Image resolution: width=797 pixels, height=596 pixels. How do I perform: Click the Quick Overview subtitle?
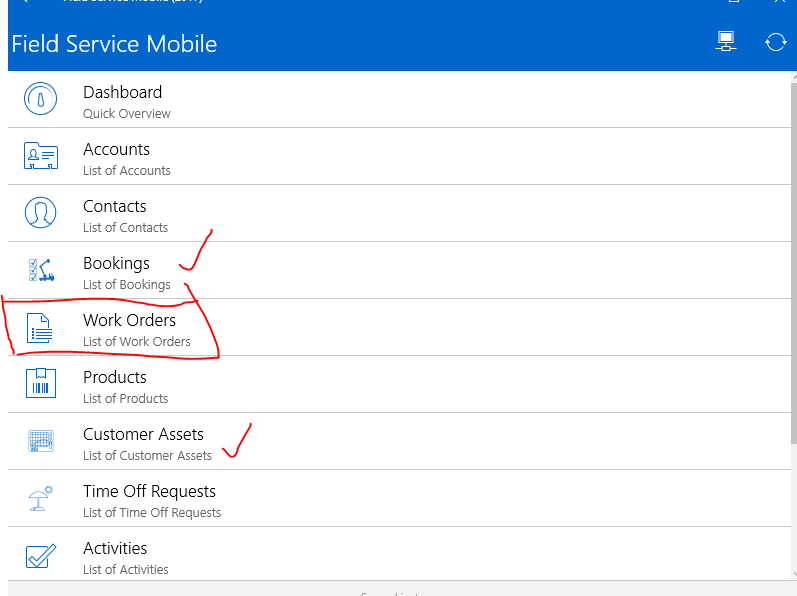coord(127,114)
